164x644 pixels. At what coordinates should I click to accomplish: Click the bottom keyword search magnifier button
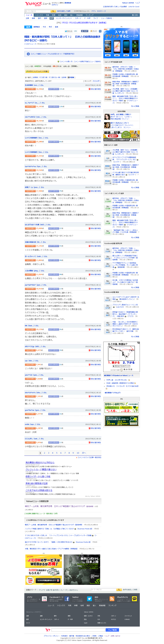119,590
